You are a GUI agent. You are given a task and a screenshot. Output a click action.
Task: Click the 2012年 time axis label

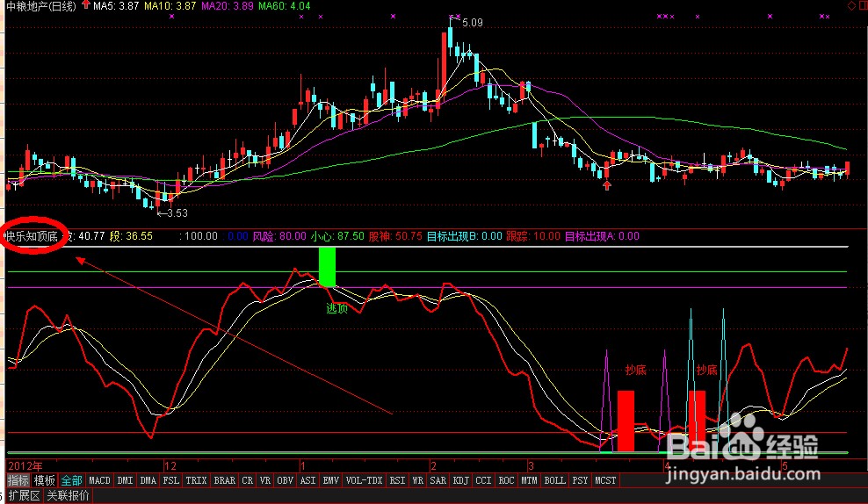click(25, 466)
